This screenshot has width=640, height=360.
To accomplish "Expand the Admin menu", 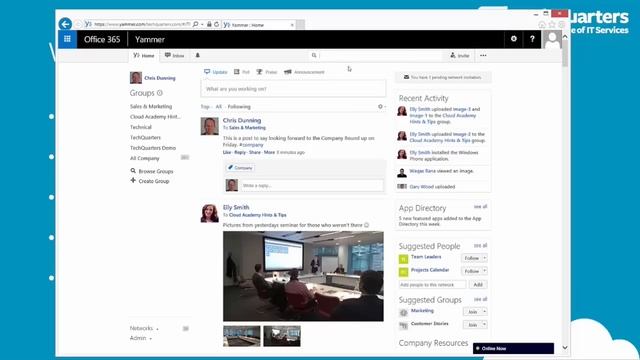I will pos(141,338).
